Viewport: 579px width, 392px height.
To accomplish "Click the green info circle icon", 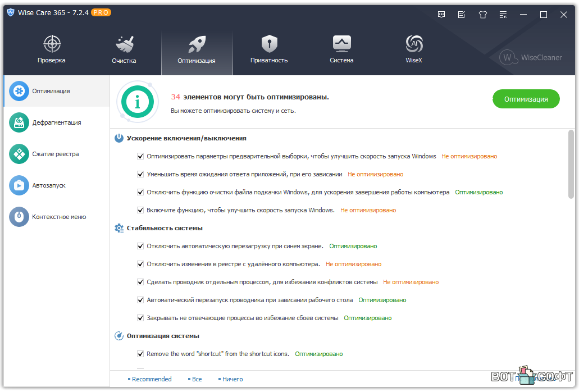I will coord(138,102).
